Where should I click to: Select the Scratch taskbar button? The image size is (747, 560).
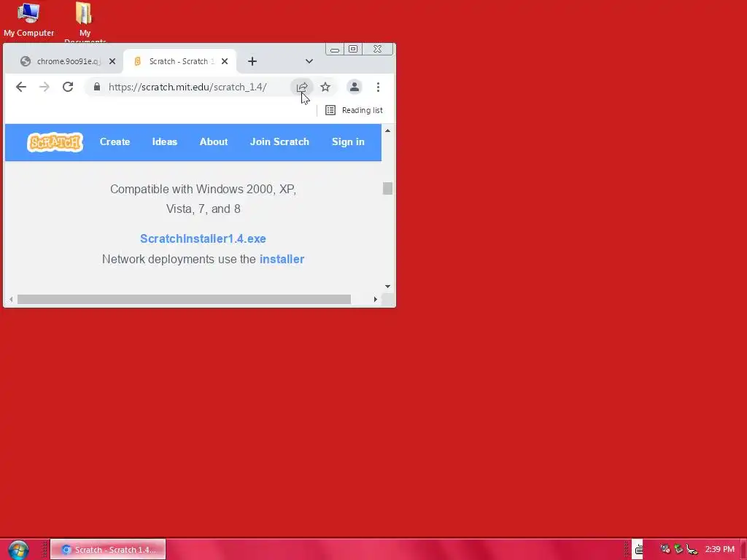click(x=108, y=550)
